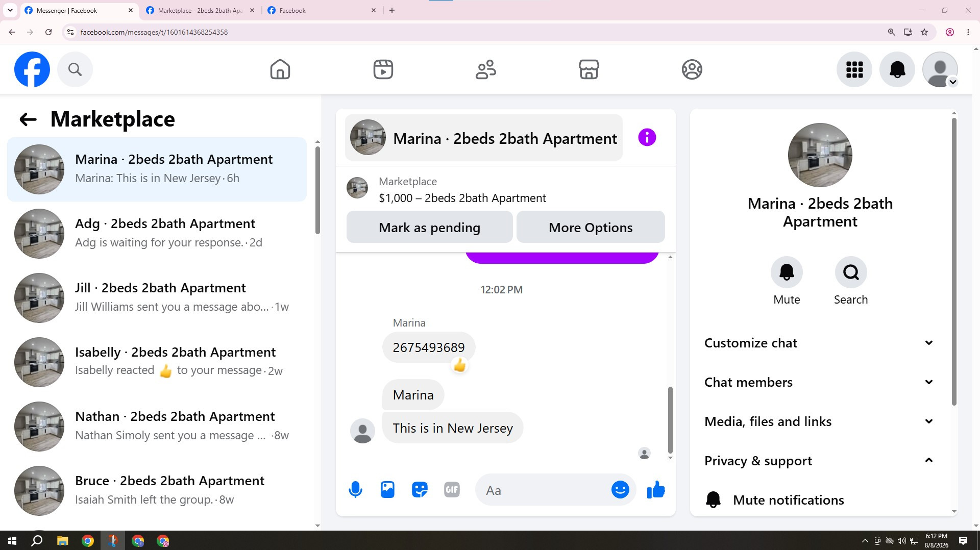The height and width of the screenshot is (550, 980).
Task: Switch to Marketplace - 2beds 2bath tab
Action: [200, 10]
